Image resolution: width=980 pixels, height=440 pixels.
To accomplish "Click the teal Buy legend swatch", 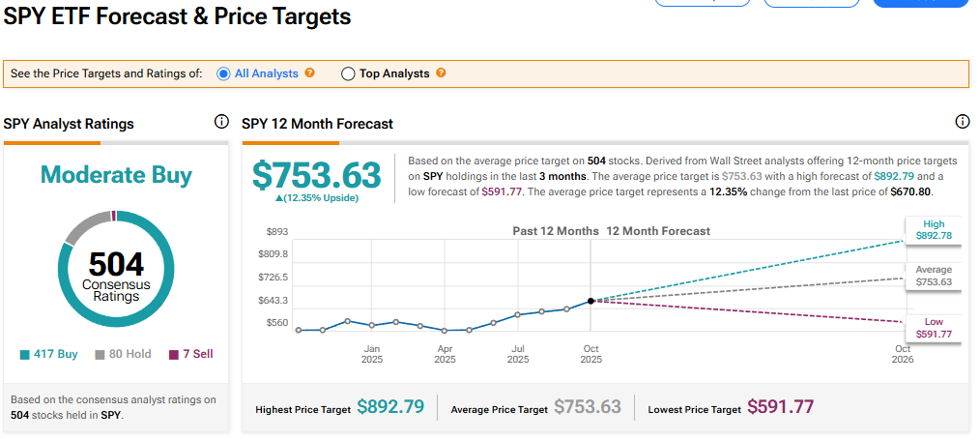I will (x=25, y=355).
